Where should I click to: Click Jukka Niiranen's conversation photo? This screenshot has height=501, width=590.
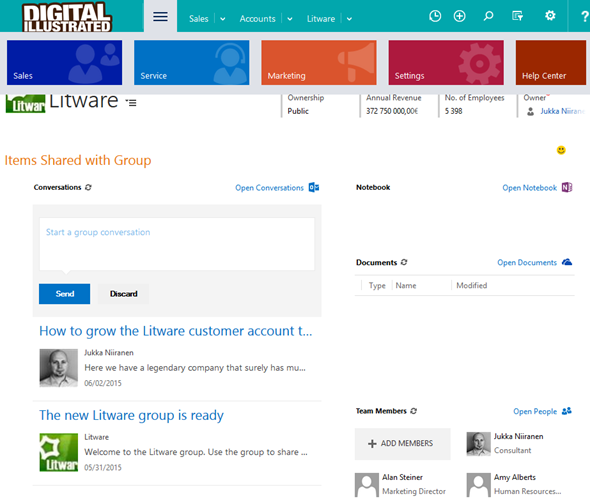pyautogui.click(x=59, y=368)
